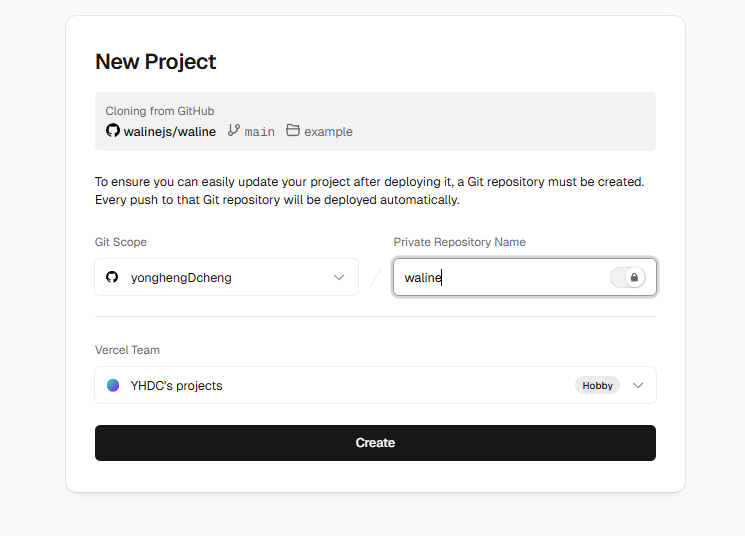745x536 pixels.
Task: Toggle the private repository switch
Action: 628,277
